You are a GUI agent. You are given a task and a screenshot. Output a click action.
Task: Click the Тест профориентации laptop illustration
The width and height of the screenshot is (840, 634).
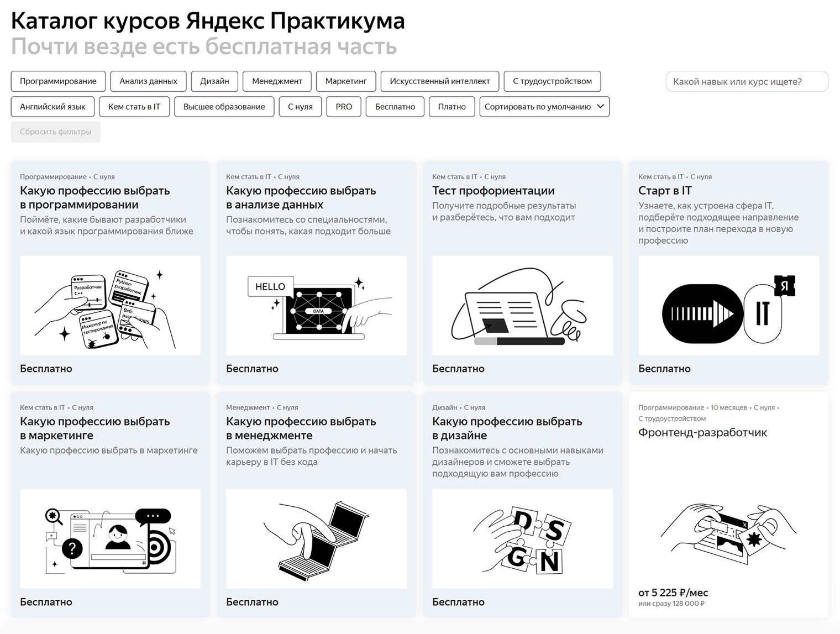click(x=522, y=306)
